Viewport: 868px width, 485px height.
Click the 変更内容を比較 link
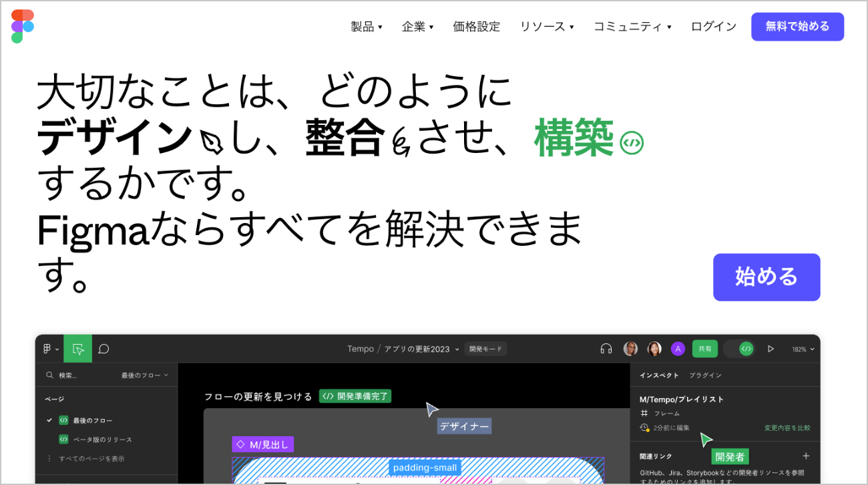click(787, 428)
